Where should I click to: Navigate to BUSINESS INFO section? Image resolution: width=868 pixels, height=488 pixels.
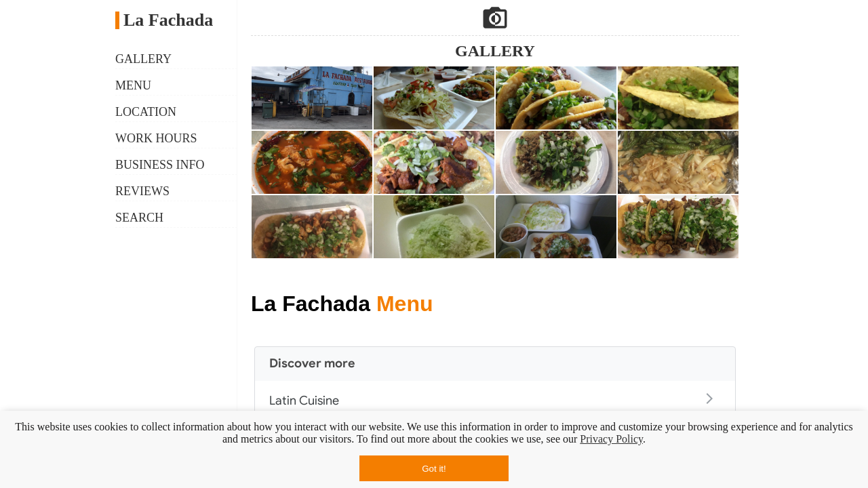point(159,165)
